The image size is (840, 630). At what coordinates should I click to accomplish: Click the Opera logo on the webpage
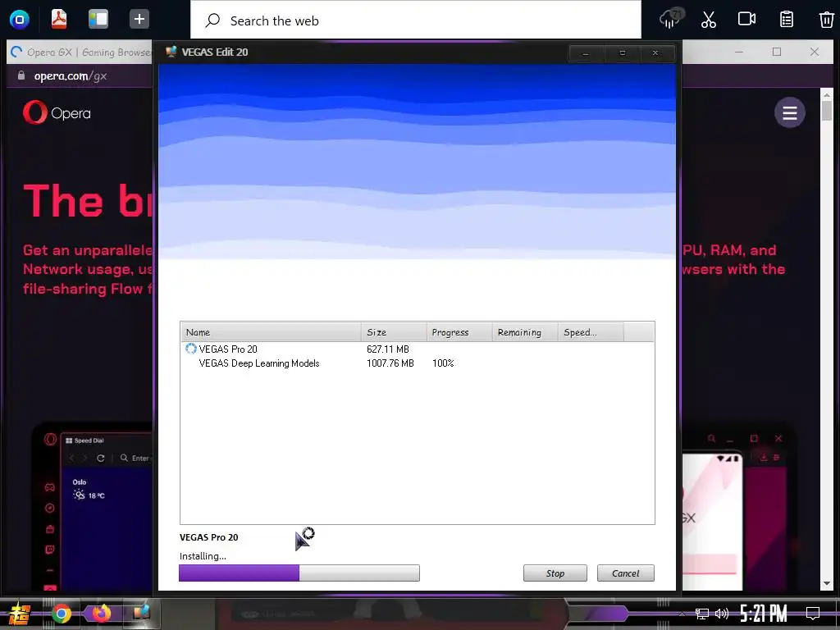57,113
